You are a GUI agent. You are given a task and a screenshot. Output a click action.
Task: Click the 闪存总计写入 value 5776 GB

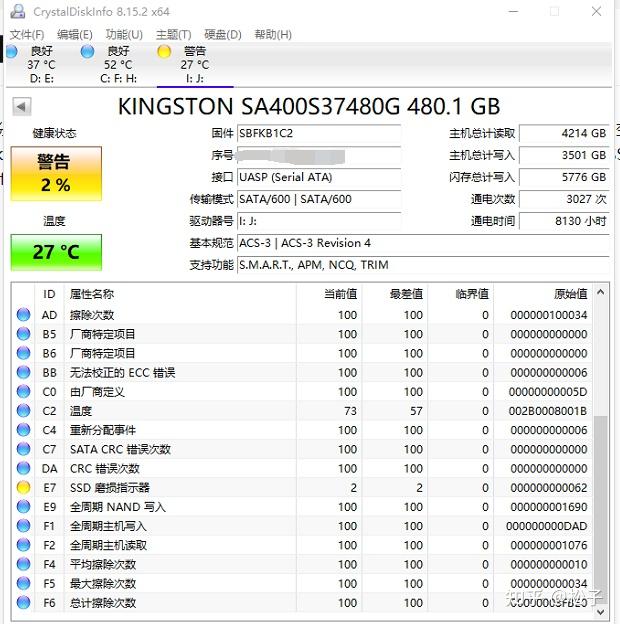pyautogui.click(x=564, y=177)
